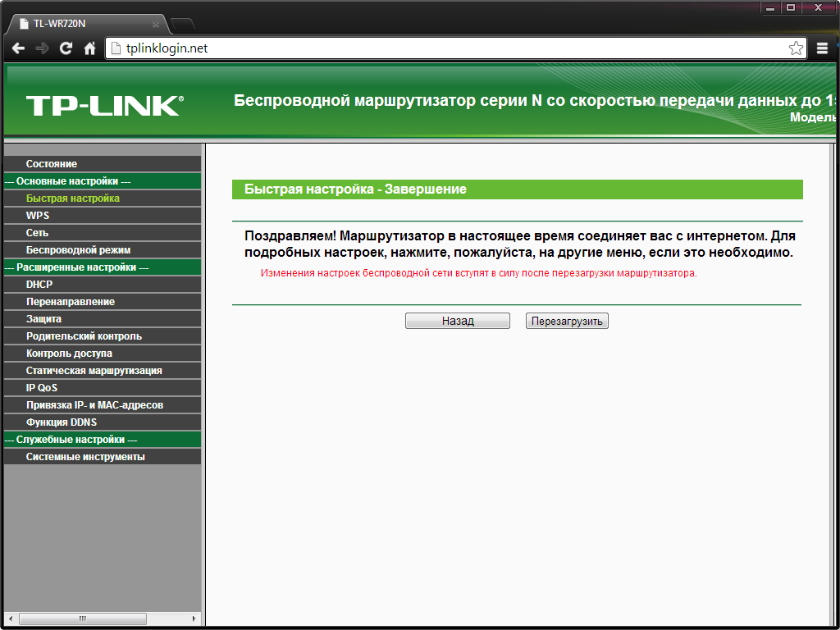Reload the page using the refresh icon
The width and height of the screenshot is (840, 630).
click(65, 48)
